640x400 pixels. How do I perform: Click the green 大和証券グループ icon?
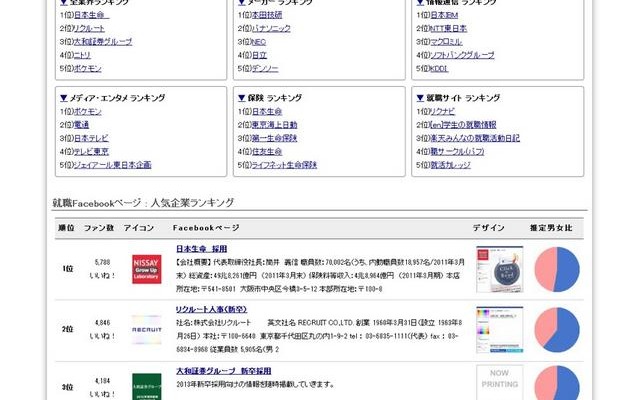click(147, 387)
